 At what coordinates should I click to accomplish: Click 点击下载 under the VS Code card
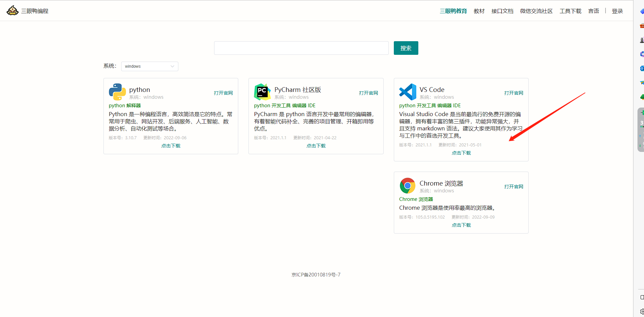point(461,153)
